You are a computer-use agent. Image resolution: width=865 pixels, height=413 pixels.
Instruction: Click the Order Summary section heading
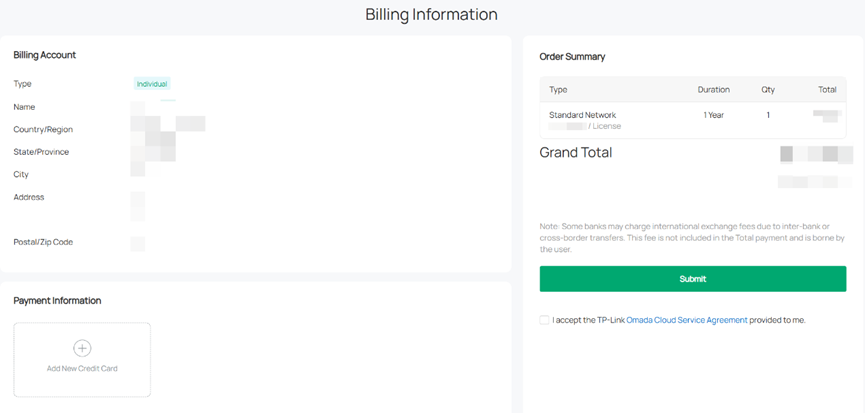click(572, 57)
